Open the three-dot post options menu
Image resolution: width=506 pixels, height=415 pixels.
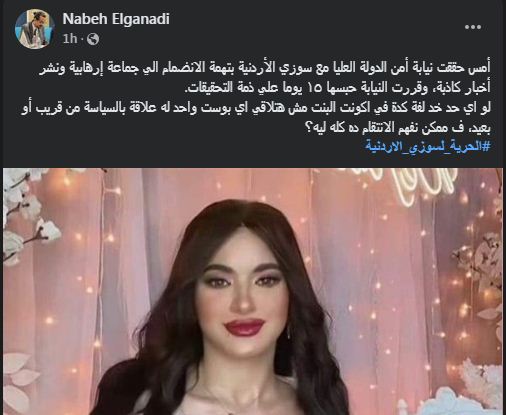click(472, 27)
